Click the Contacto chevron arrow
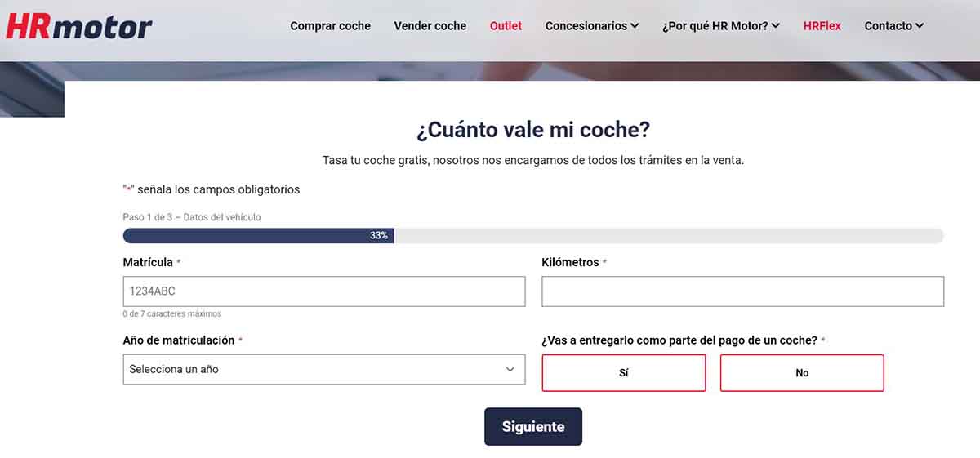Viewport: 980px width, 458px height. tap(920, 26)
